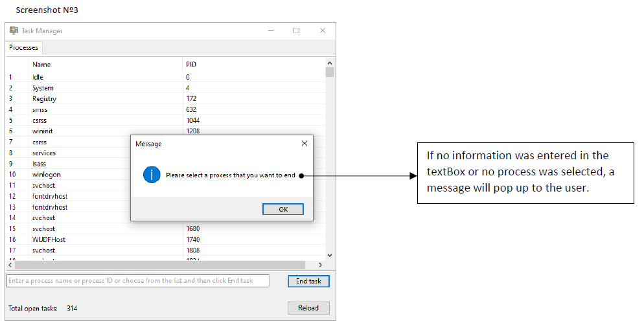644x332 pixels.
Task: Click the horizontal scrollbar left arrow
Action: point(10,265)
